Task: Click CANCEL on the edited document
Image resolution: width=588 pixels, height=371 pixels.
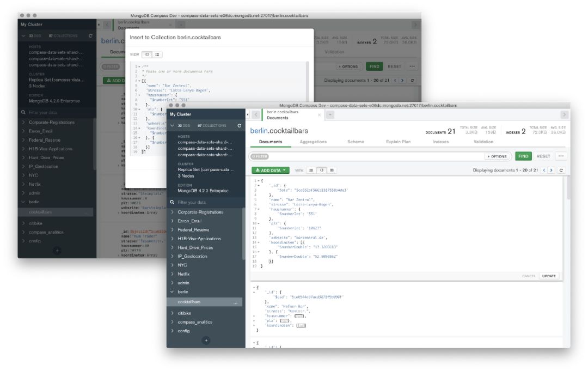Action: click(529, 276)
